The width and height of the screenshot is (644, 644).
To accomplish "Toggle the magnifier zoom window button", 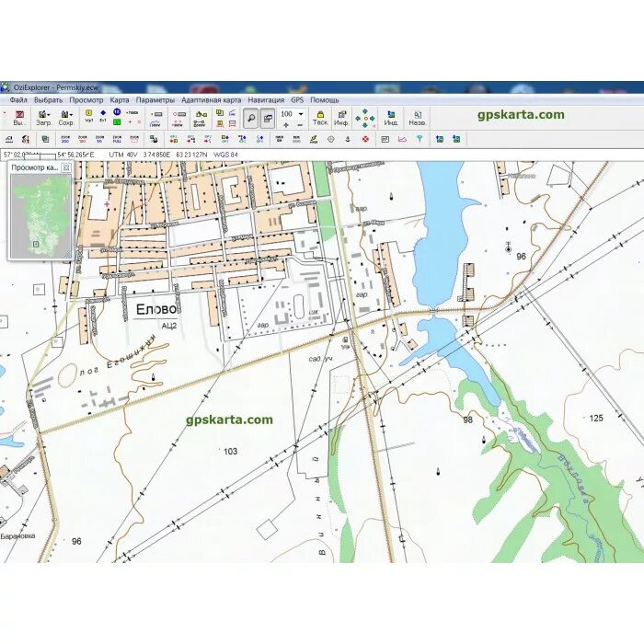I will (250, 119).
